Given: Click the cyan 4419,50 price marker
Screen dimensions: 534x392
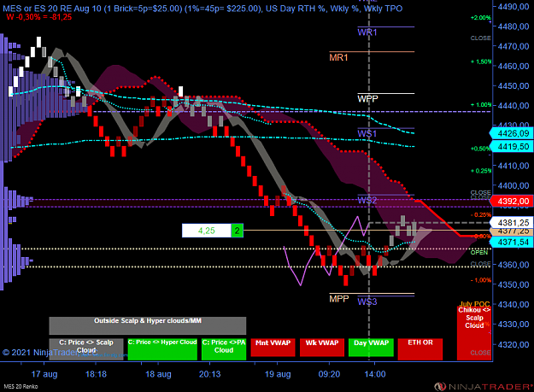Looking at the screenshot, I should 512,147.
